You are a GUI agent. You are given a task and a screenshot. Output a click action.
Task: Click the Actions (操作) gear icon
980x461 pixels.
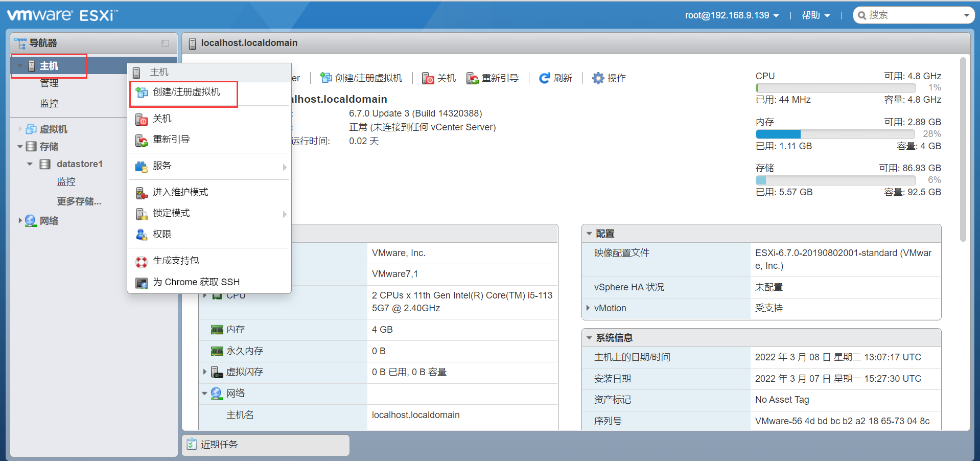point(598,78)
